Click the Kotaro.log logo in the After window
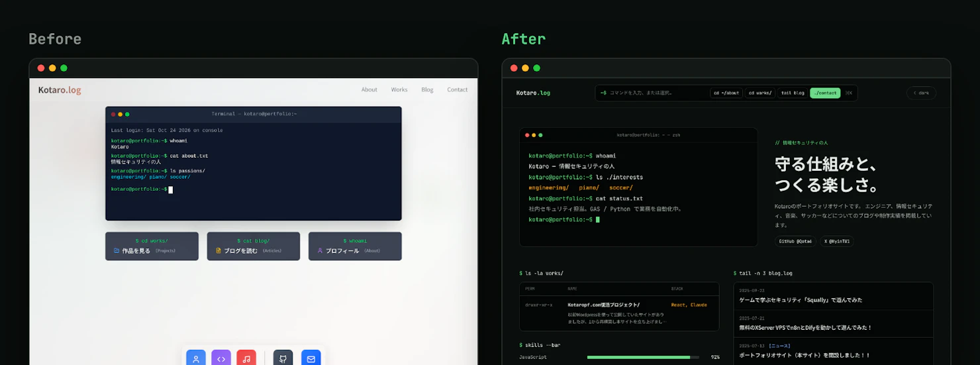The width and height of the screenshot is (980, 365). pos(533,93)
